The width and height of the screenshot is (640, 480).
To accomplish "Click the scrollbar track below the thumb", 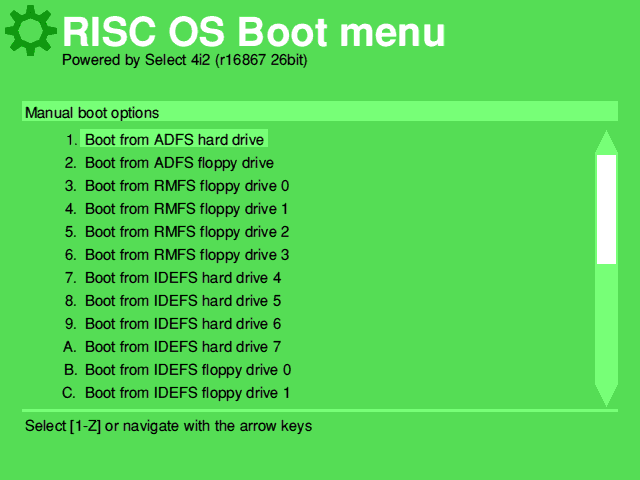I will coord(606,324).
